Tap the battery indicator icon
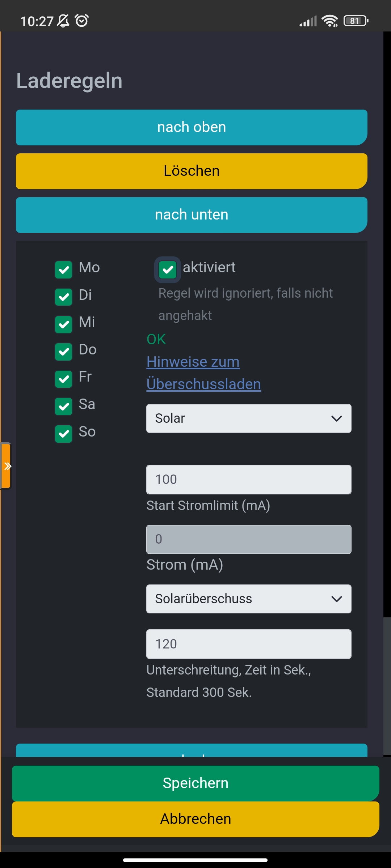Viewport: 391px width, 868px height. (x=356, y=21)
